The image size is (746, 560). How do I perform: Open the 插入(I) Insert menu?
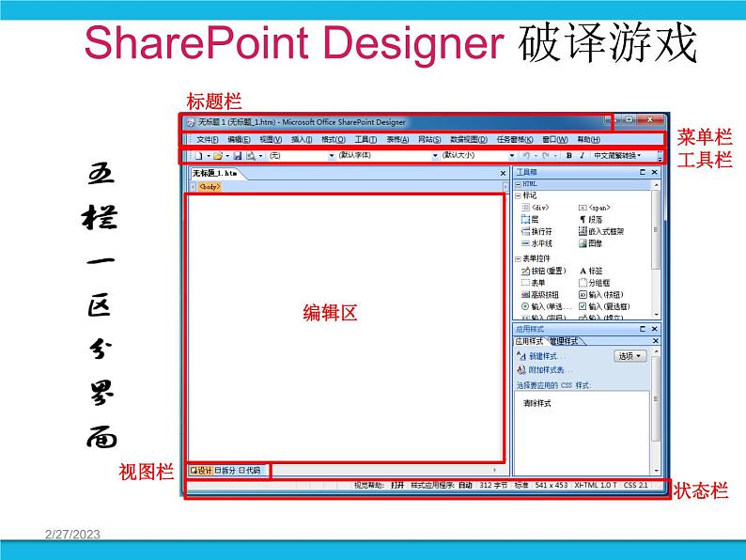[x=302, y=139]
